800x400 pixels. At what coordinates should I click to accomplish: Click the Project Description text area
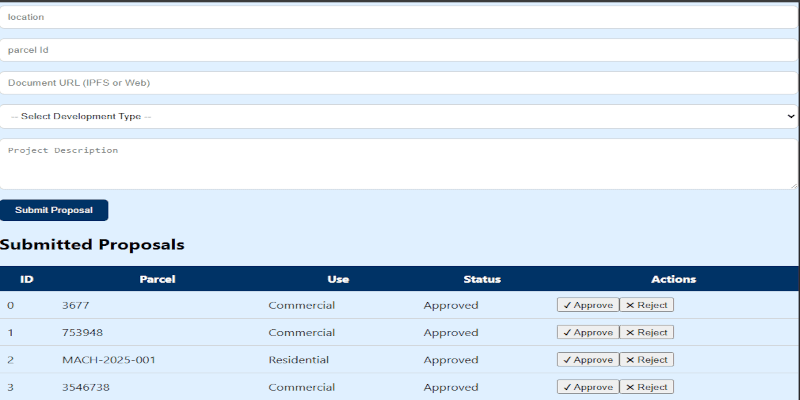(399, 163)
